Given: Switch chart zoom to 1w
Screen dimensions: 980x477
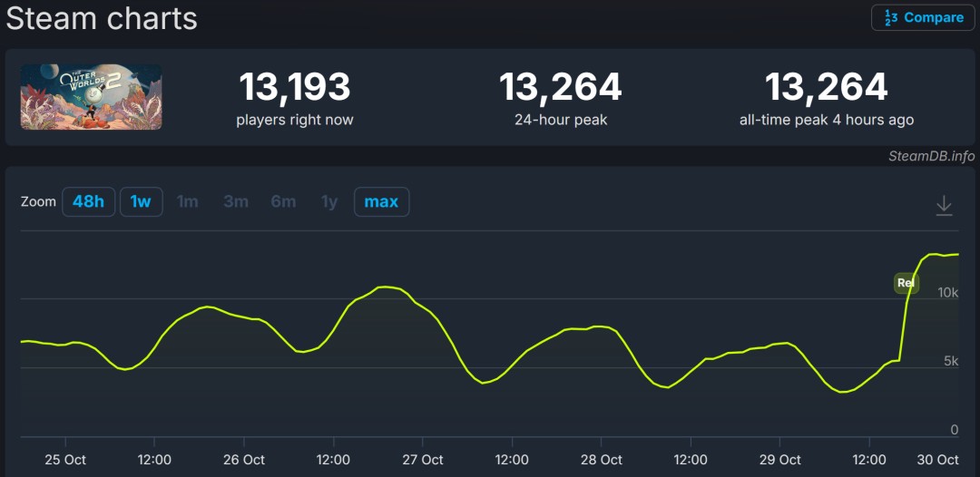Looking at the screenshot, I should tap(141, 201).
